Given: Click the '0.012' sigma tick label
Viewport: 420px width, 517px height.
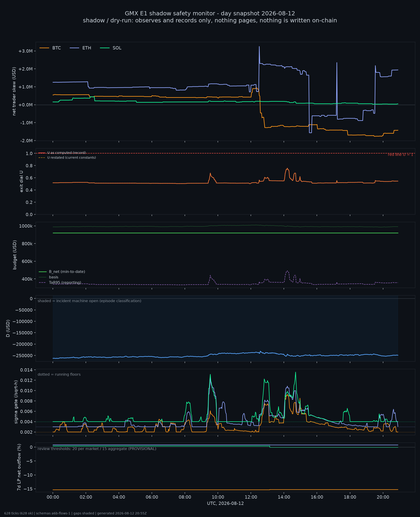Looking at the screenshot, I should click(x=26, y=380).
